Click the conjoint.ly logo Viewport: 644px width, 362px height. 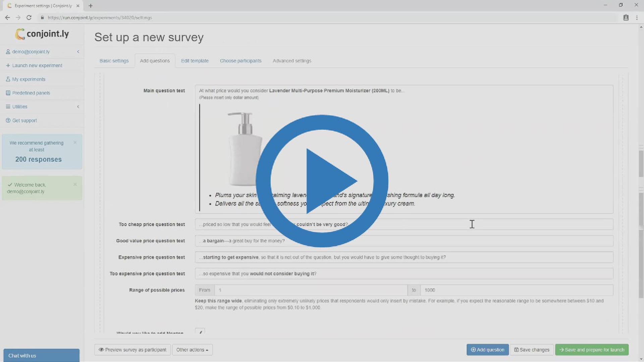pyautogui.click(x=42, y=34)
